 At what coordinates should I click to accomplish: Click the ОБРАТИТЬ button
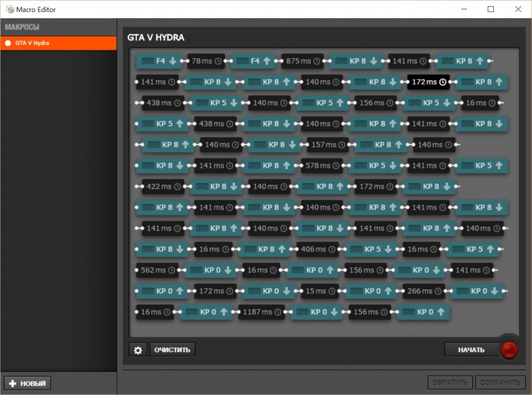[450, 382]
